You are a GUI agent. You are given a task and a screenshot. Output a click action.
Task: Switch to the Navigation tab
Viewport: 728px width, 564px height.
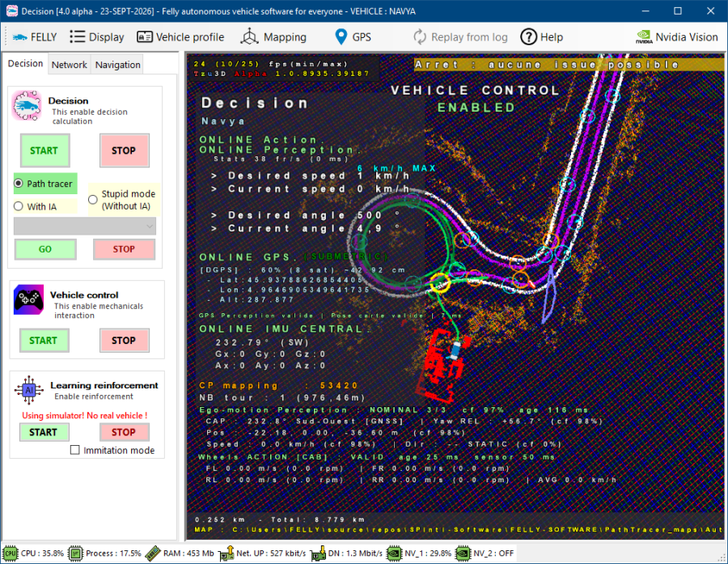118,65
